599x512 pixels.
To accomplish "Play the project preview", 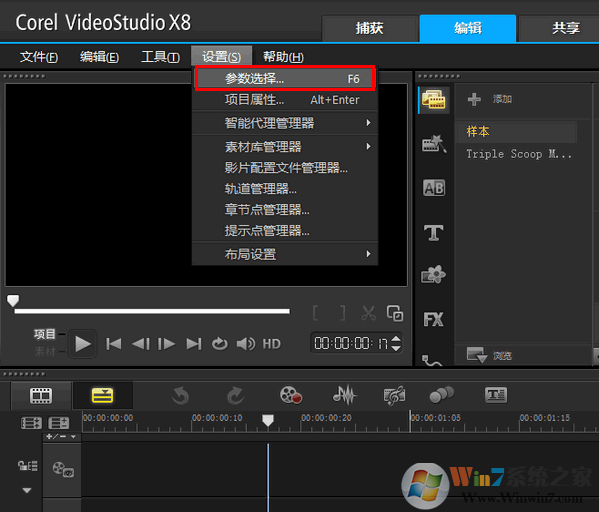I will click(83, 344).
